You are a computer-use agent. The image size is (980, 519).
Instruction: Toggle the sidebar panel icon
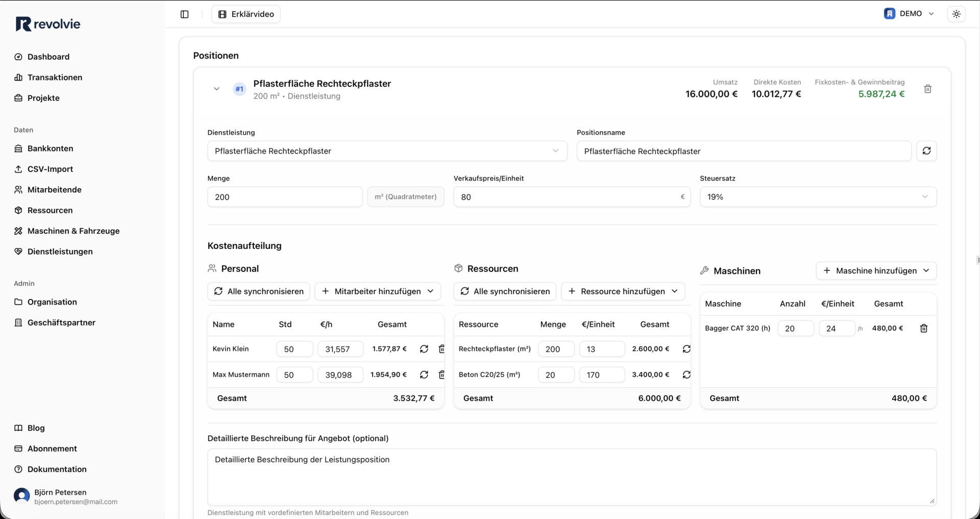click(x=185, y=14)
